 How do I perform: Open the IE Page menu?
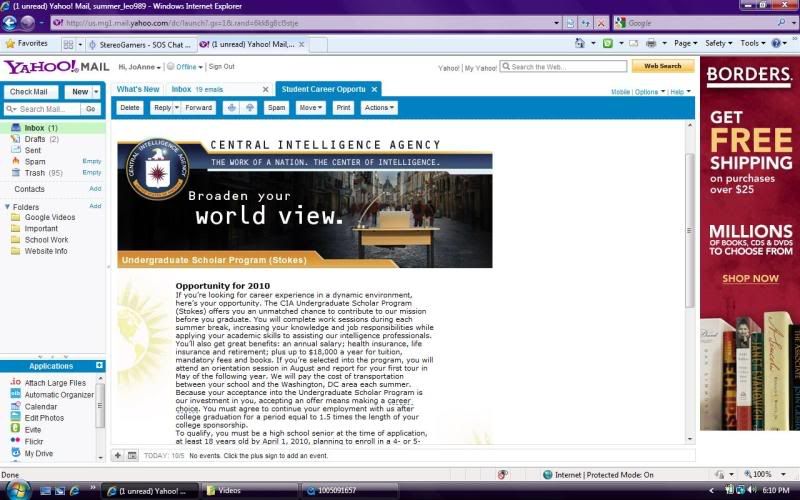(x=685, y=43)
